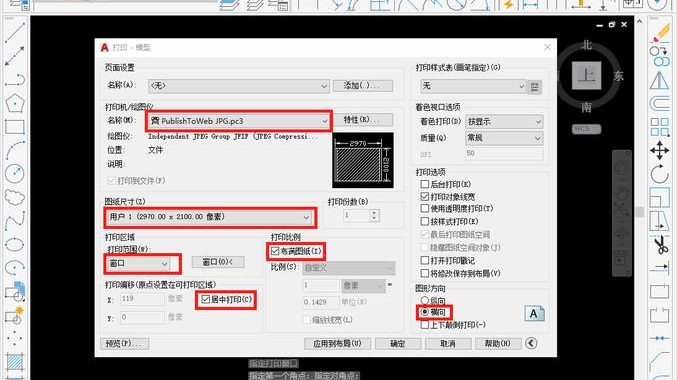This screenshot has width=677, height=380.
Task: Select the Polyline tool
Action: click(15, 80)
